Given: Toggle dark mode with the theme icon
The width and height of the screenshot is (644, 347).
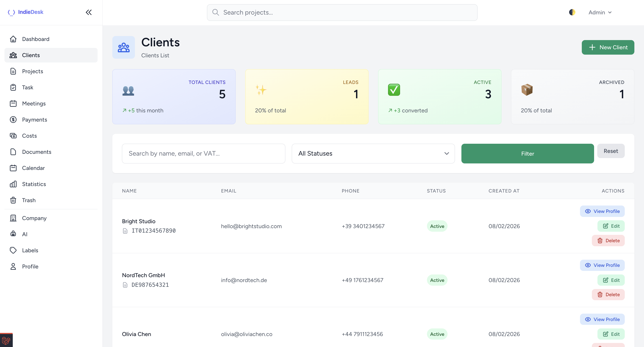Looking at the screenshot, I should [x=572, y=12].
